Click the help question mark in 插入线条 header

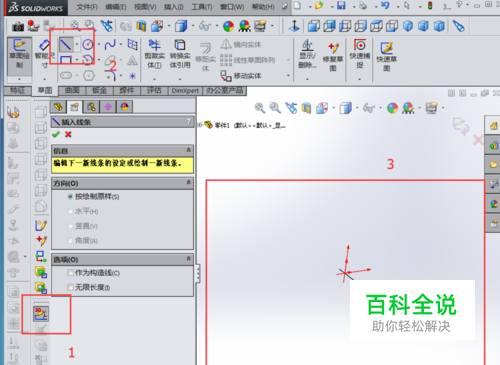(189, 122)
